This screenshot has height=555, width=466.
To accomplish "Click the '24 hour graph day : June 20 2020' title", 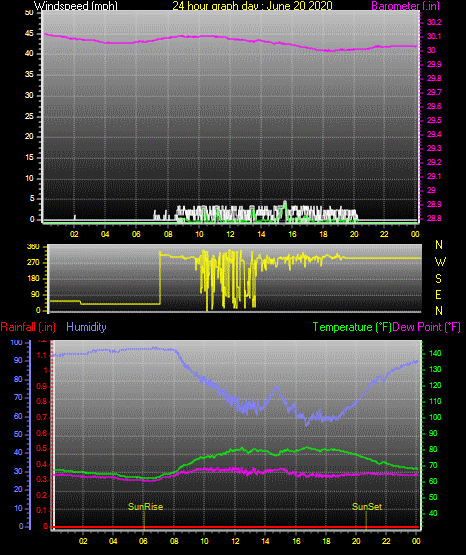I will [252, 6].
